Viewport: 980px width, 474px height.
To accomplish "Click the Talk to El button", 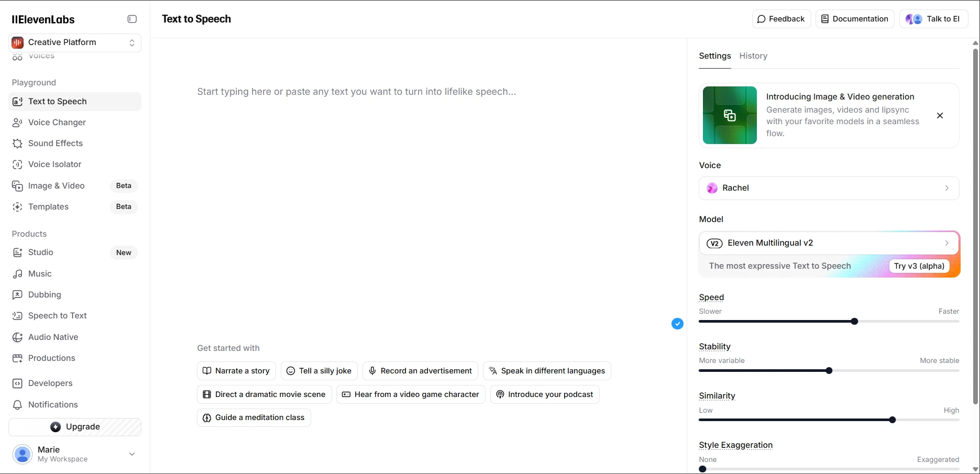I will click(x=933, y=19).
